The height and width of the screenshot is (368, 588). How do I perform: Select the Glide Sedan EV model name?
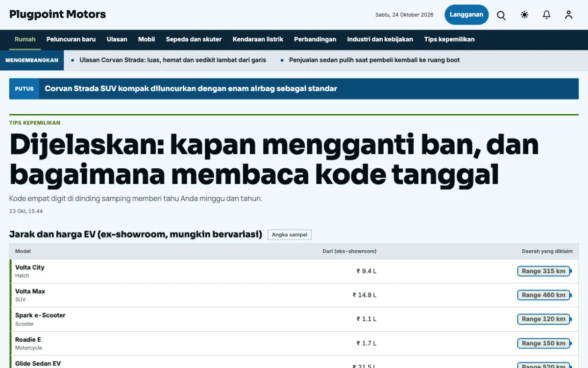tap(38, 364)
